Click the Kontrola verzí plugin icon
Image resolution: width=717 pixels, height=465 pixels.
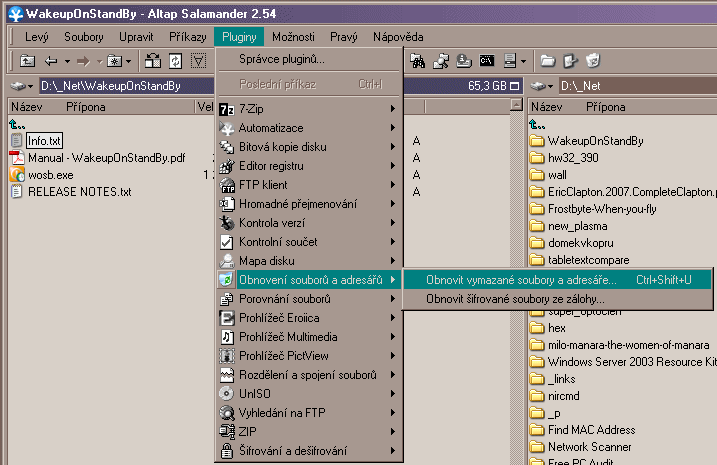tap(227, 223)
